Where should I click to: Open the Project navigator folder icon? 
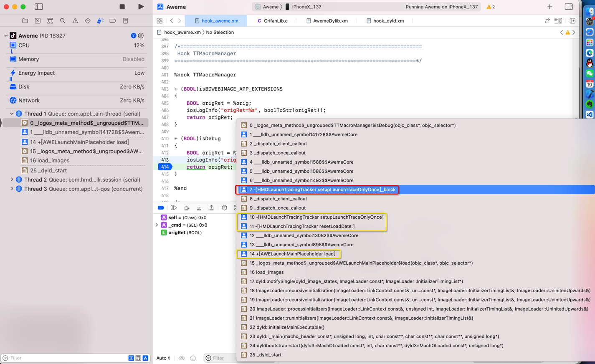25,21
